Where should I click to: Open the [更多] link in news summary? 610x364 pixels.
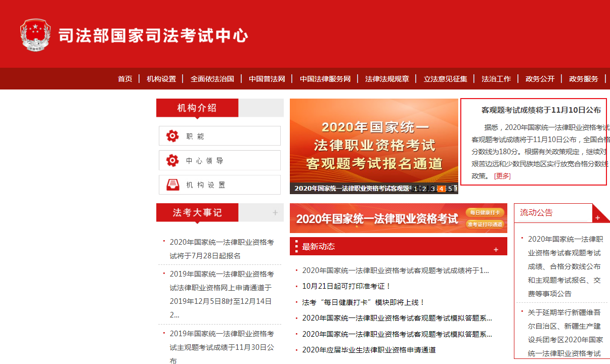502,176
